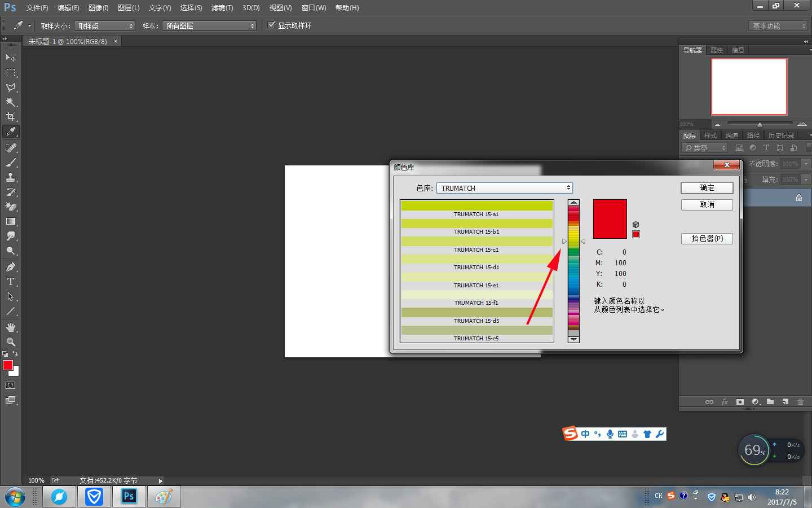
Task: Toggle the smart object layer filter
Action: tap(793, 148)
